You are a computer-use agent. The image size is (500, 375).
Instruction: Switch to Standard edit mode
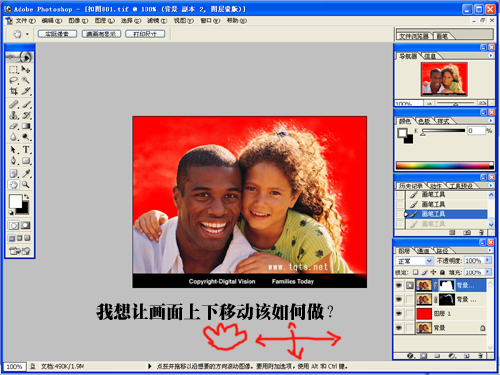[x=14, y=226]
